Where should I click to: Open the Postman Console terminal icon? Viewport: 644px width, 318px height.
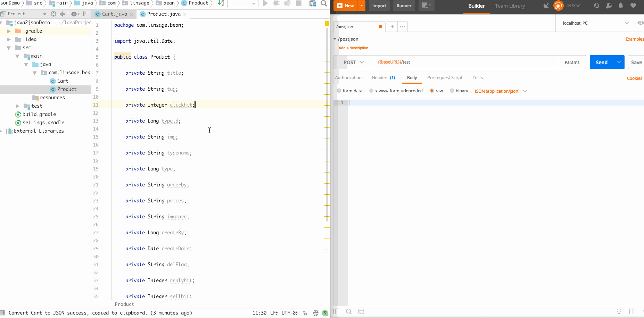[x=361, y=311]
